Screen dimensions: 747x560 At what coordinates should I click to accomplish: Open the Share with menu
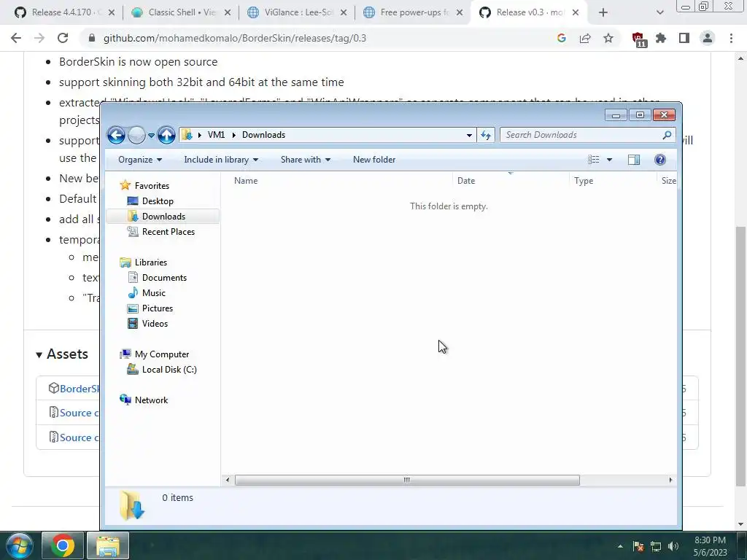pos(306,160)
